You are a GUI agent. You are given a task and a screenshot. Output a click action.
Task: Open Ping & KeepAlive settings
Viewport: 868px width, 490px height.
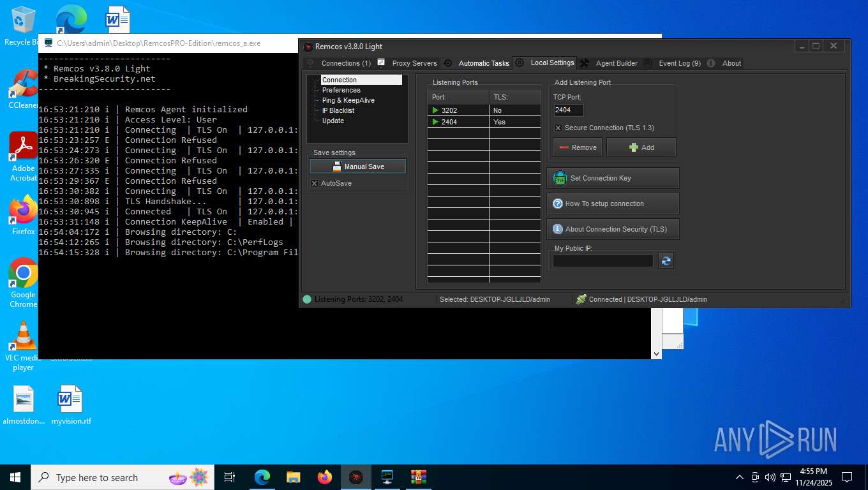click(x=348, y=100)
